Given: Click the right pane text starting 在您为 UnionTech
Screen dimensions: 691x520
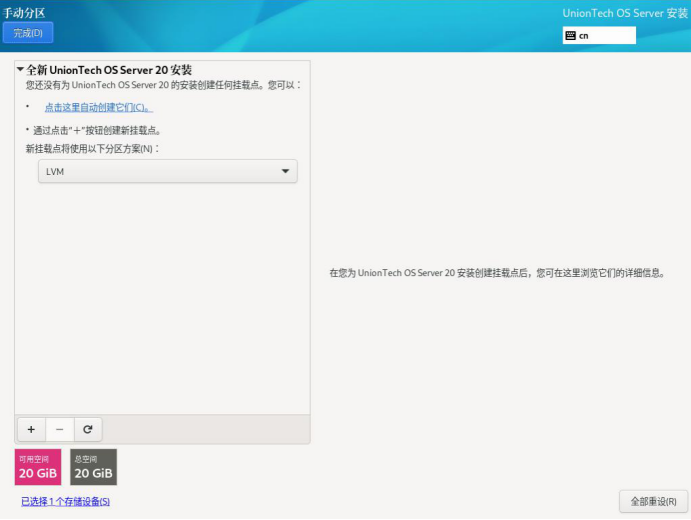Looking at the screenshot, I should (497, 273).
